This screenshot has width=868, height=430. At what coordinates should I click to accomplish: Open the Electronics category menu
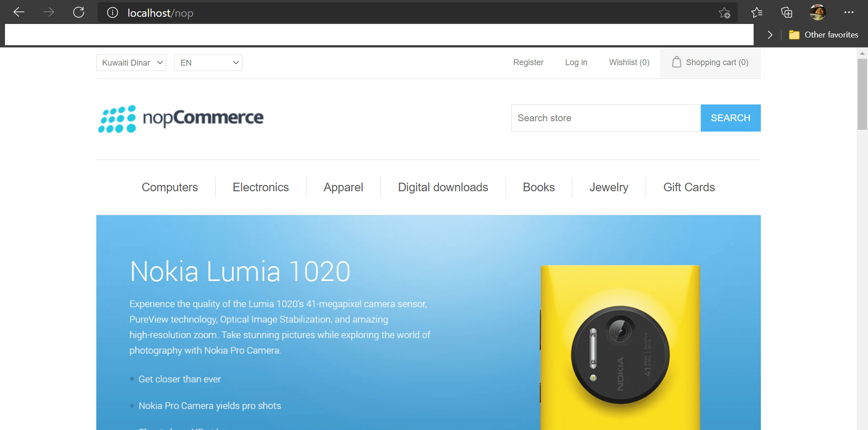260,187
